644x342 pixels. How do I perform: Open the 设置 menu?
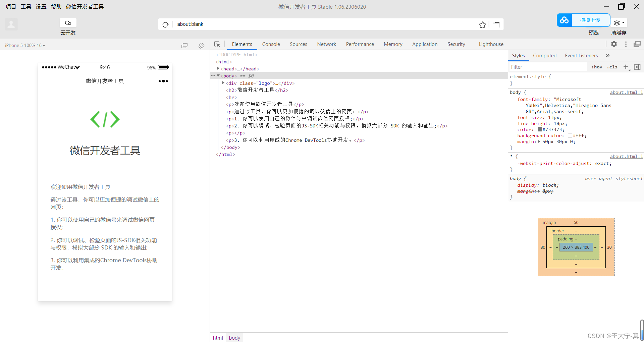pos(41,7)
